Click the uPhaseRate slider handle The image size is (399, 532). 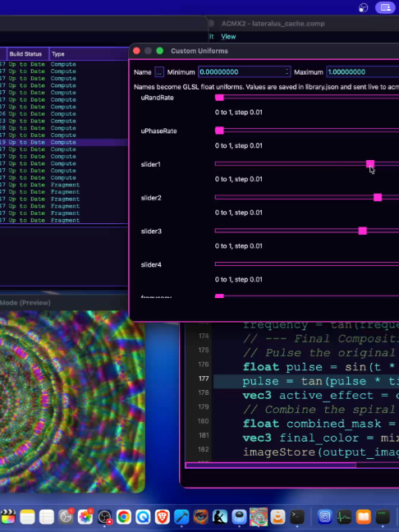[219, 131]
